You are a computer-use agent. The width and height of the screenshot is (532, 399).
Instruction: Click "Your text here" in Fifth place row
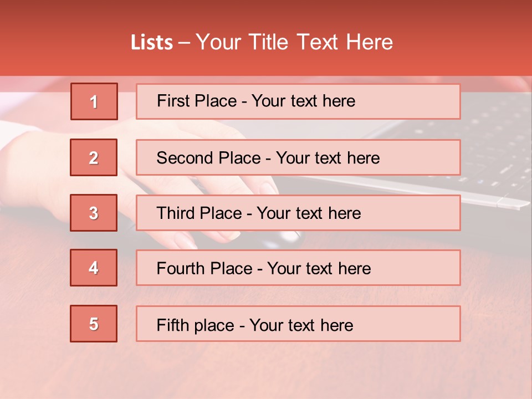coord(301,325)
